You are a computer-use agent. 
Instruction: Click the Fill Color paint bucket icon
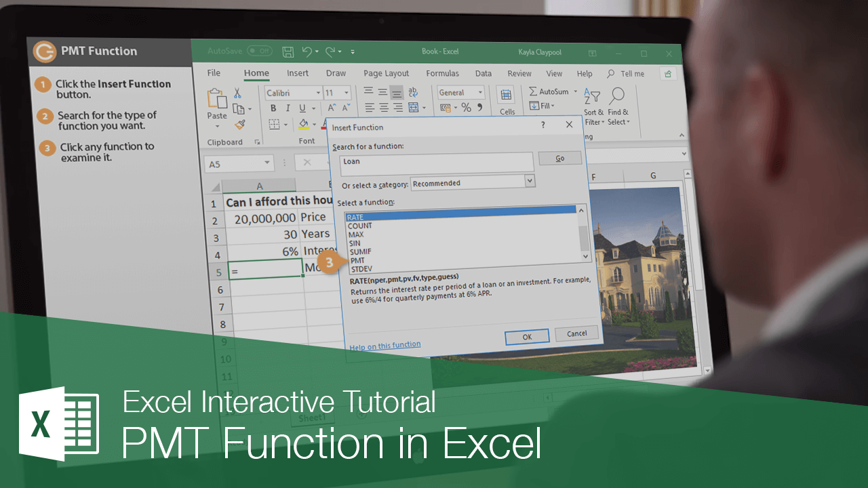click(304, 125)
